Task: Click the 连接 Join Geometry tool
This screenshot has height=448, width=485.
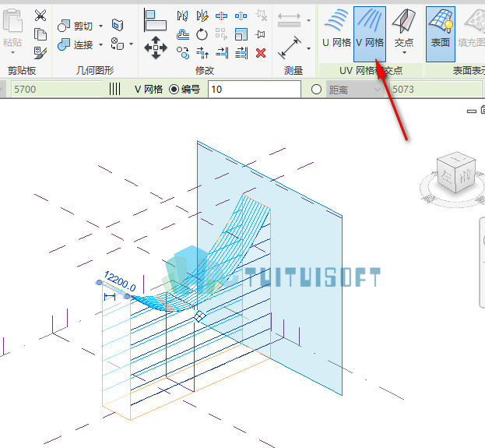Action: click(x=76, y=45)
